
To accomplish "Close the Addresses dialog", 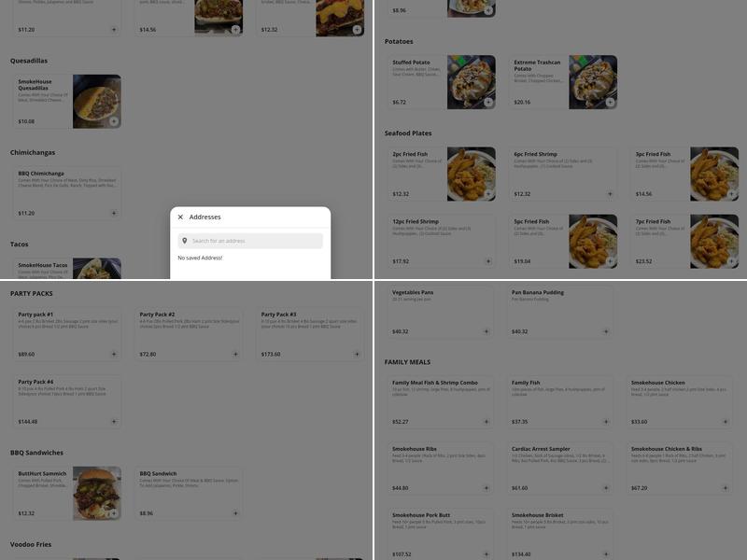I will point(180,217).
